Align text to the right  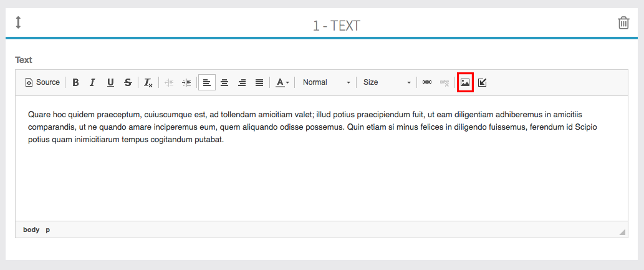(x=242, y=82)
